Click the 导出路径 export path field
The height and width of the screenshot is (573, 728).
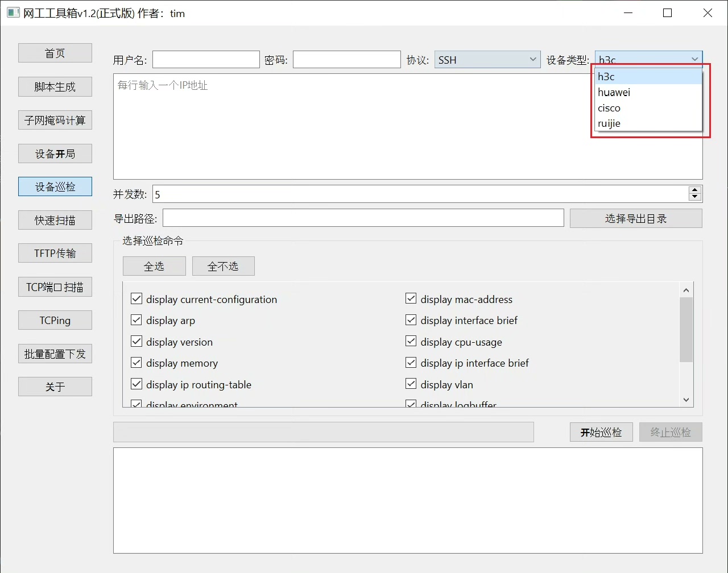pyautogui.click(x=363, y=218)
